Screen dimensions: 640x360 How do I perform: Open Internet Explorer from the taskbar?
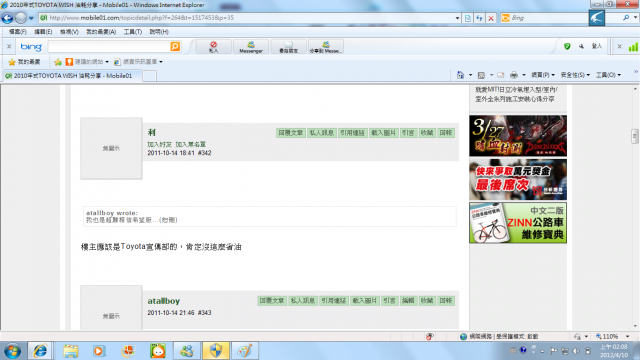(40, 351)
